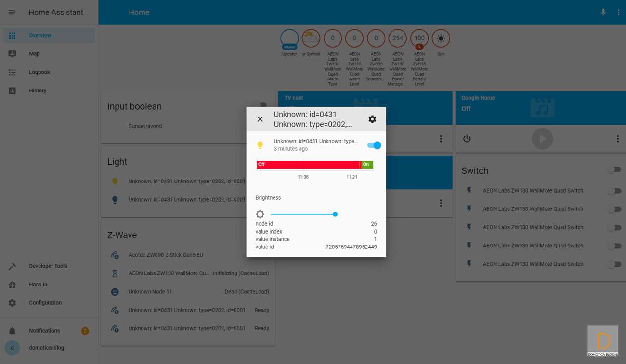Image resolution: width=626 pixels, height=364 pixels.
Task: Open Logbook in the sidebar
Action: coord(39,72)
